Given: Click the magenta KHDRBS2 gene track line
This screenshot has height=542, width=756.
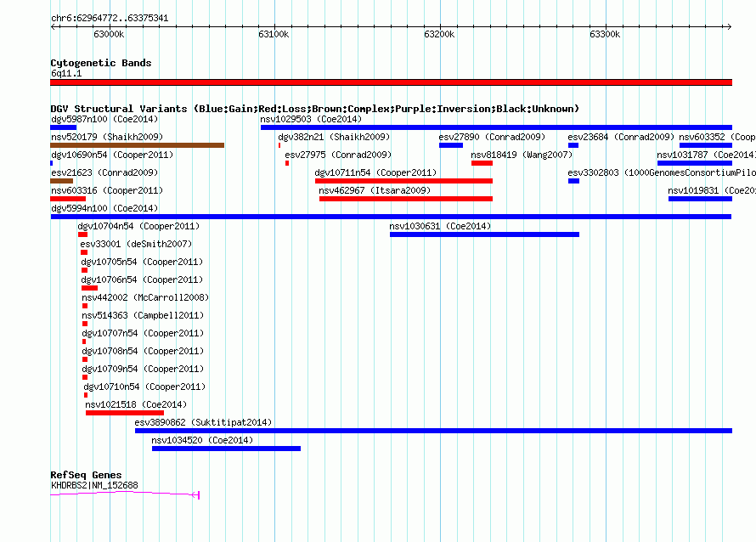Looking at the screenshot, I should (125, 494).
